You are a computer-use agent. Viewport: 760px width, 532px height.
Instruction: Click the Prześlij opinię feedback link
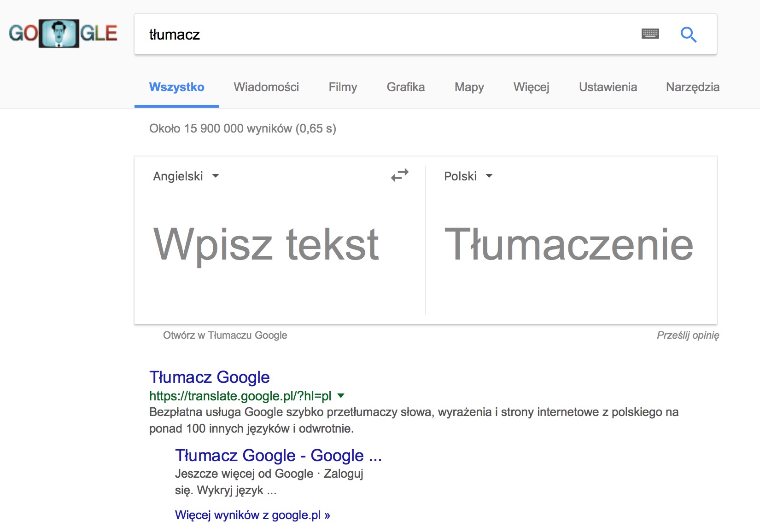(x=688, y=335)
